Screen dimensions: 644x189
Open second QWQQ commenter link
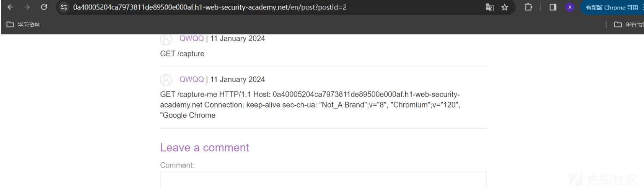click(192, 79)
